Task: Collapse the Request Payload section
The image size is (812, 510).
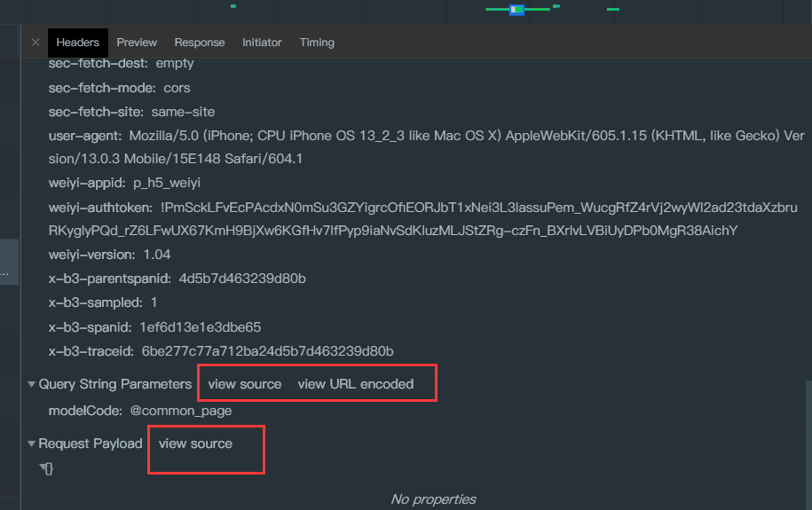Action: 32,443
